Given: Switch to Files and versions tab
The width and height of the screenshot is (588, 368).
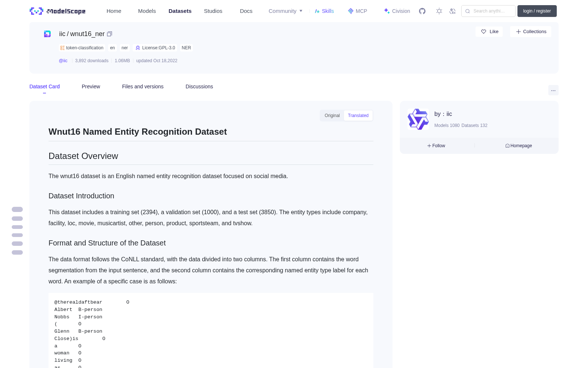Looking at the screenshot, I should pos(143,86).
